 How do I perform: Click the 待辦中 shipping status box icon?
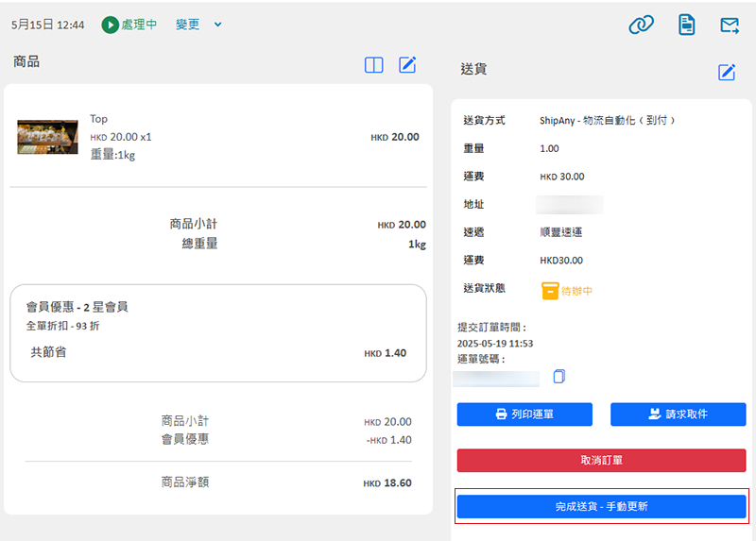click(550, 291)
